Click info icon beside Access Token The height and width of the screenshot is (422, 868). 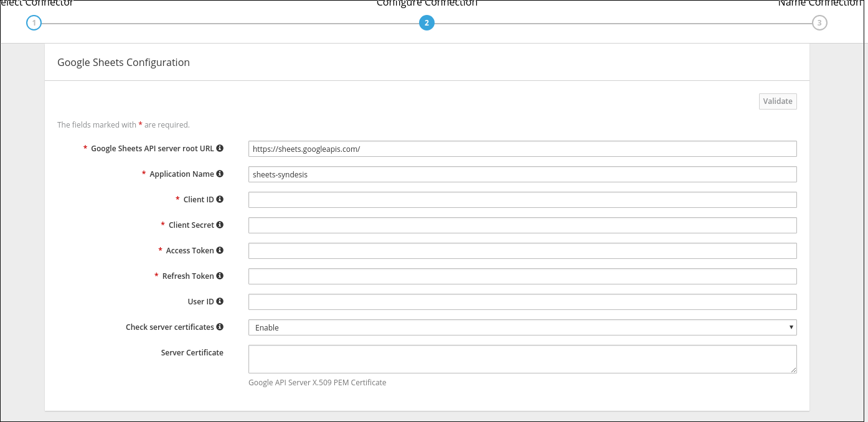tap(220, 250)
